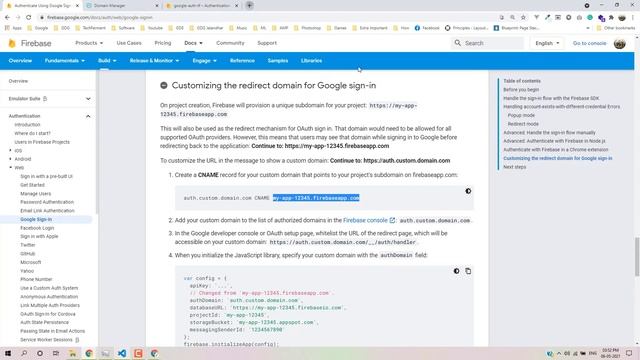Open the Facebook bookmark

pyautogui.click(x=427, y=28)
